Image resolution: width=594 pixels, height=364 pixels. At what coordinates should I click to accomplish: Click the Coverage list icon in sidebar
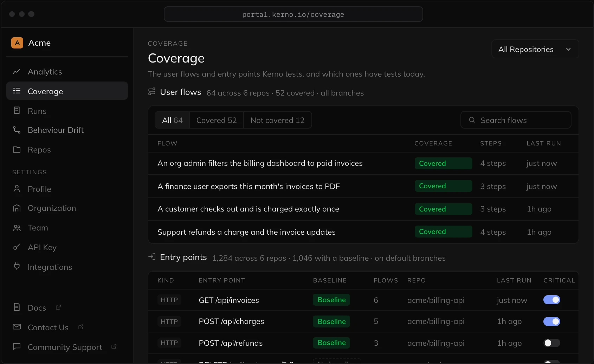17,91
